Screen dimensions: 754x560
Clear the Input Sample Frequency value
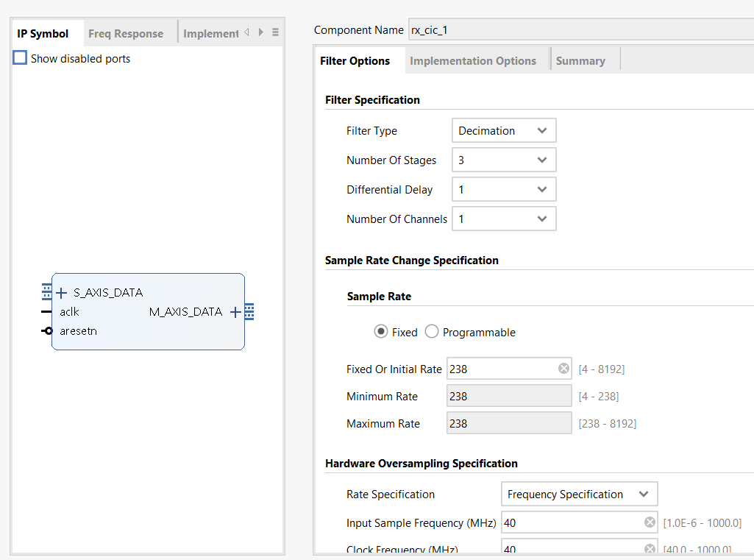(650, 522)
